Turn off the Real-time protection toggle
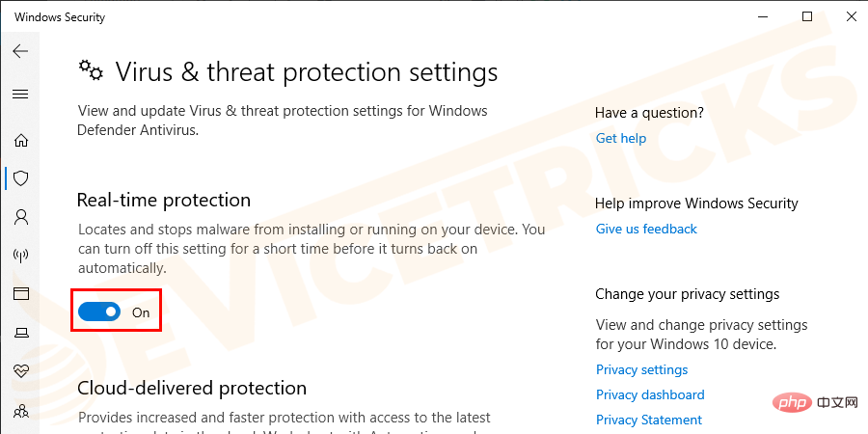Screen dimensions: 868x434 coord(98,312)
